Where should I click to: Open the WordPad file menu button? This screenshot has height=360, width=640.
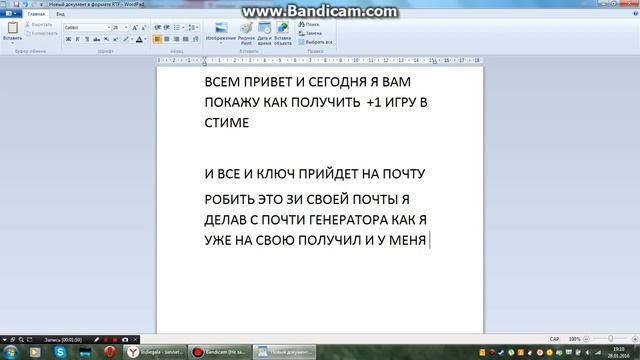click(x=11, y=14)
